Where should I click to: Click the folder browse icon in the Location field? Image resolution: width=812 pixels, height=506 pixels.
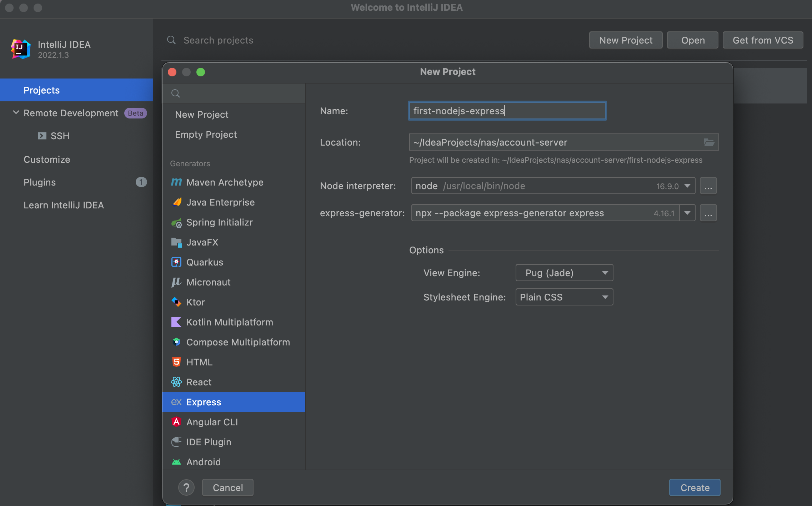coord(709,142)
